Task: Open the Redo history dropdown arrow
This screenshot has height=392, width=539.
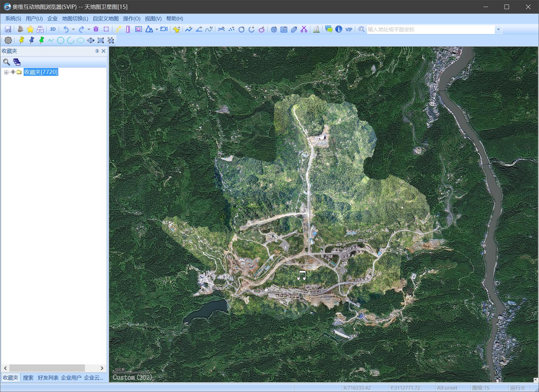Action: point(89,29)
